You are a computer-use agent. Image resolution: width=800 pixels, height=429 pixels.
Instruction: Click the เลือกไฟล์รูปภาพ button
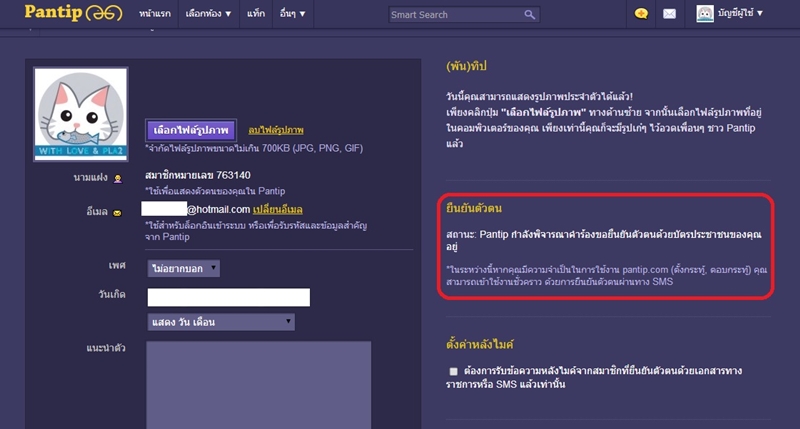pos(191,130)
